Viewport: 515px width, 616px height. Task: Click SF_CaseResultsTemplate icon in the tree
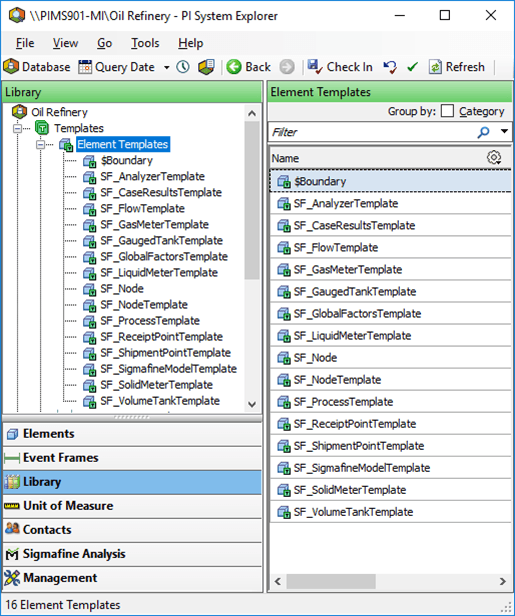click(89, 193)
